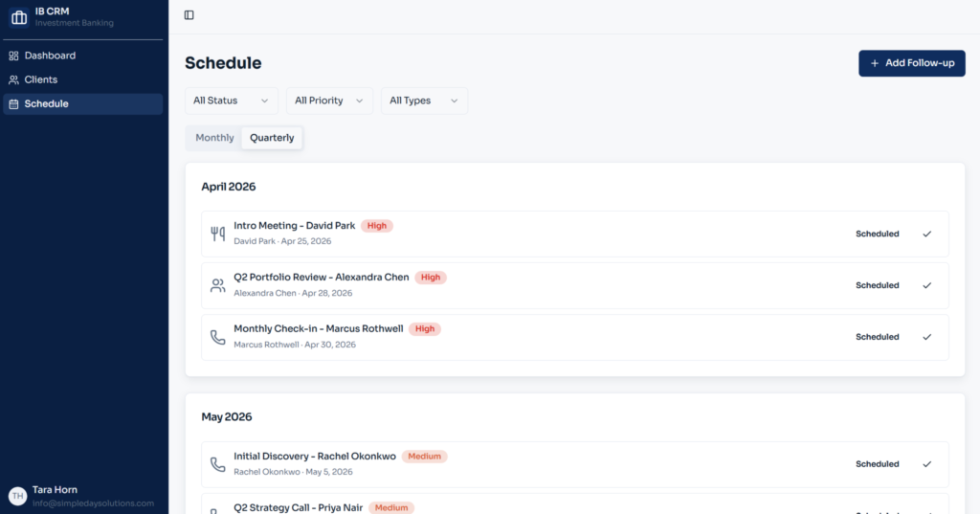980x514 pixels.
Task: Click the IB CRM briefcase logo icon
Action: pyautogui.click(x=19, y=17)
